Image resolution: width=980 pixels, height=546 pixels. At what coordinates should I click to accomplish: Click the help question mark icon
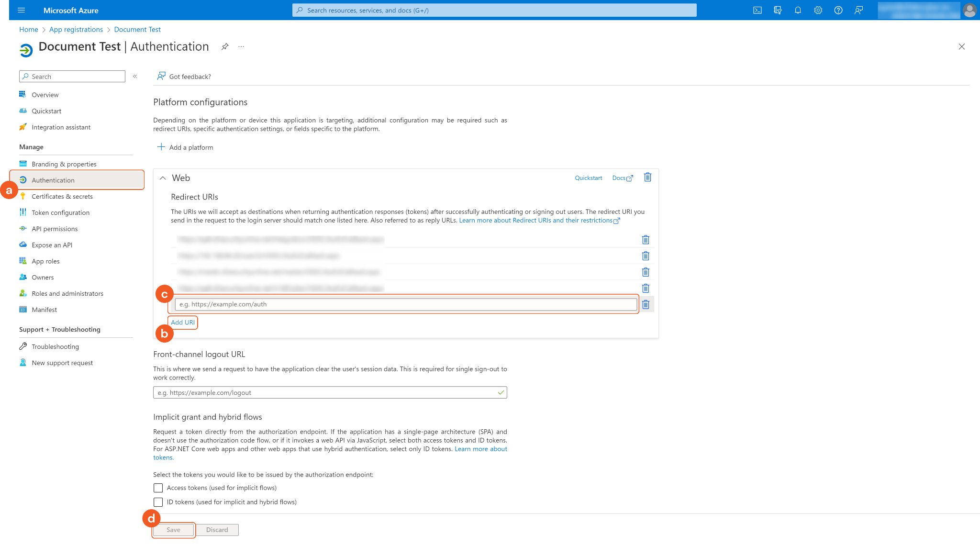coord(838,10)
